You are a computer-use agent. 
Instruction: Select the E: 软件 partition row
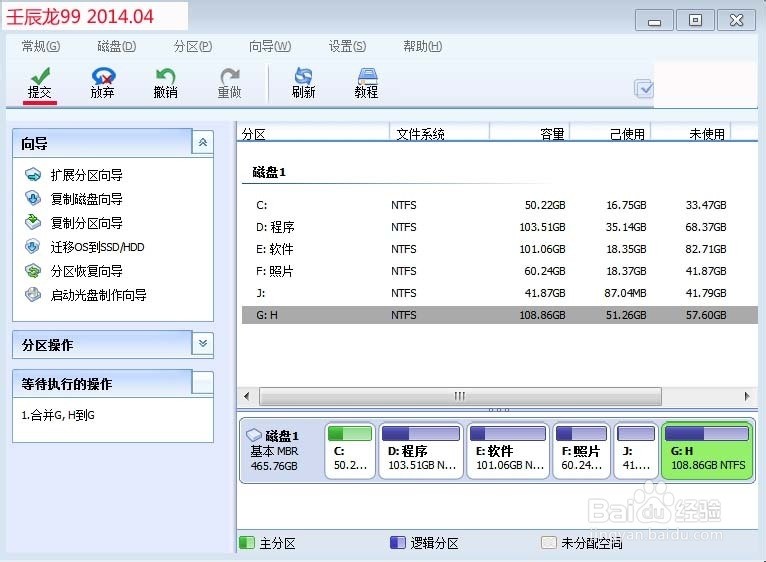[x=500, y=249]
